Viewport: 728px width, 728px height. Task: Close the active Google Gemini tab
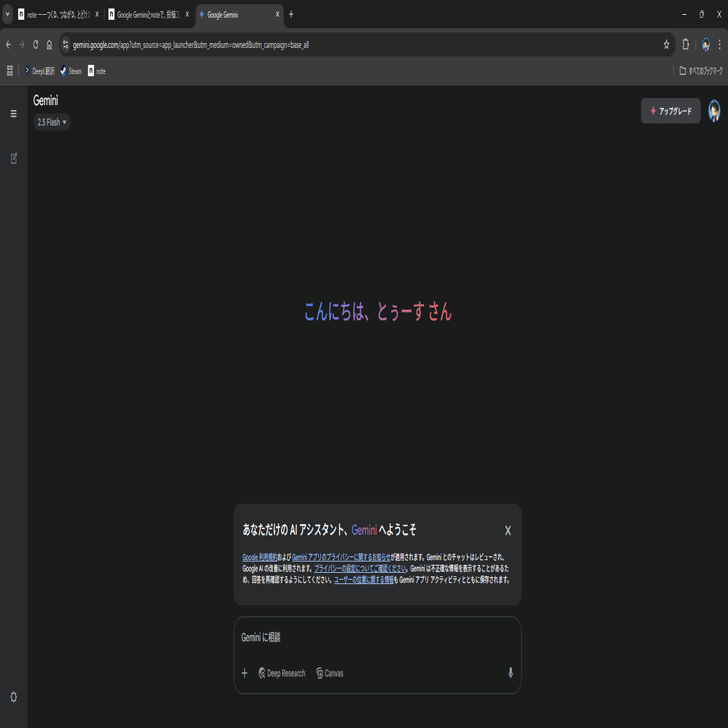click(x=277, y=15)
